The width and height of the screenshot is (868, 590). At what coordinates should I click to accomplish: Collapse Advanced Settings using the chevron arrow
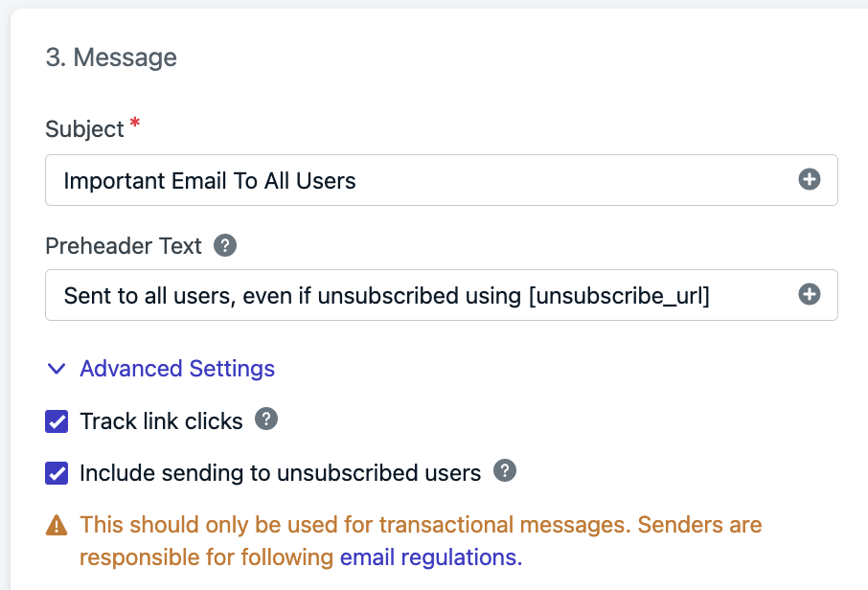point(57,369)
